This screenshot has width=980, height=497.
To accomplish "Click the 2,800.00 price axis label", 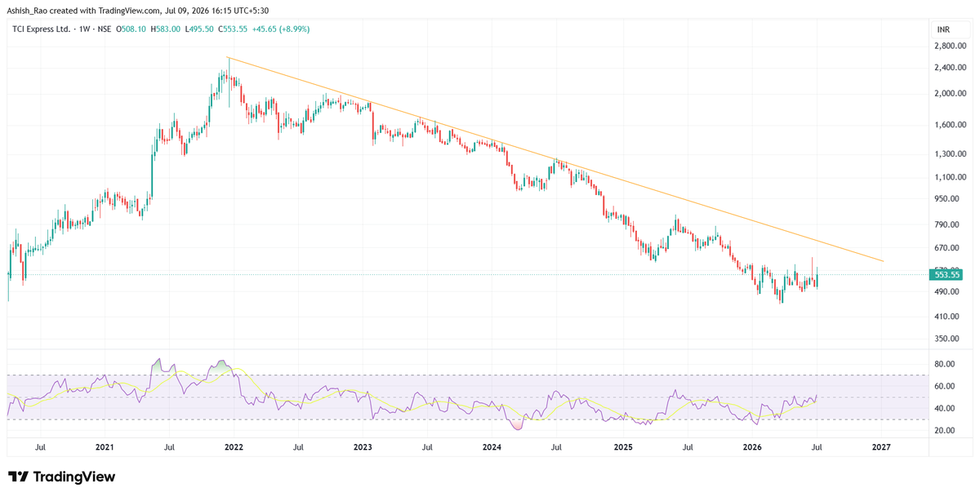I will (950, 47).
